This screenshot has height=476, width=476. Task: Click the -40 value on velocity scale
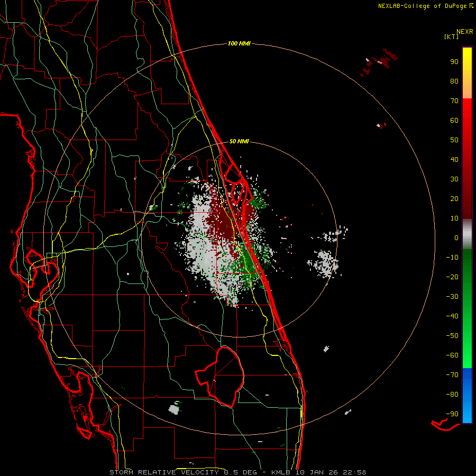452,316
